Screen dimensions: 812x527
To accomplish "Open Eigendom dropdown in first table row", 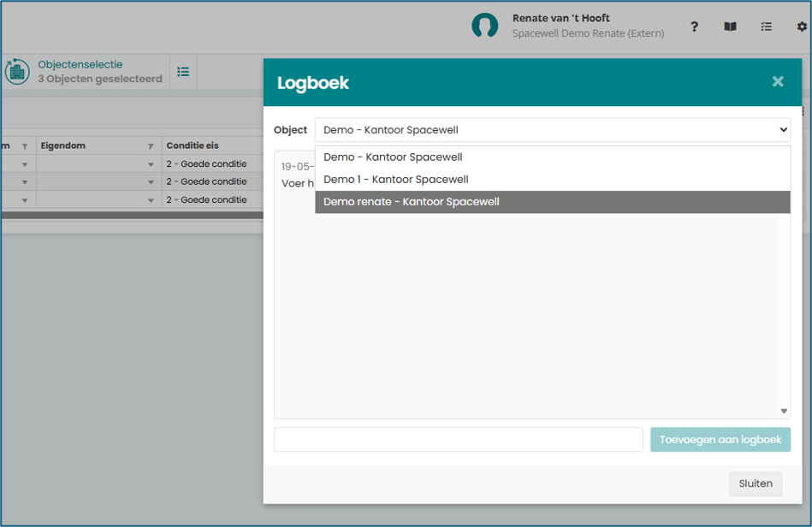I will [x=151, y=164].
